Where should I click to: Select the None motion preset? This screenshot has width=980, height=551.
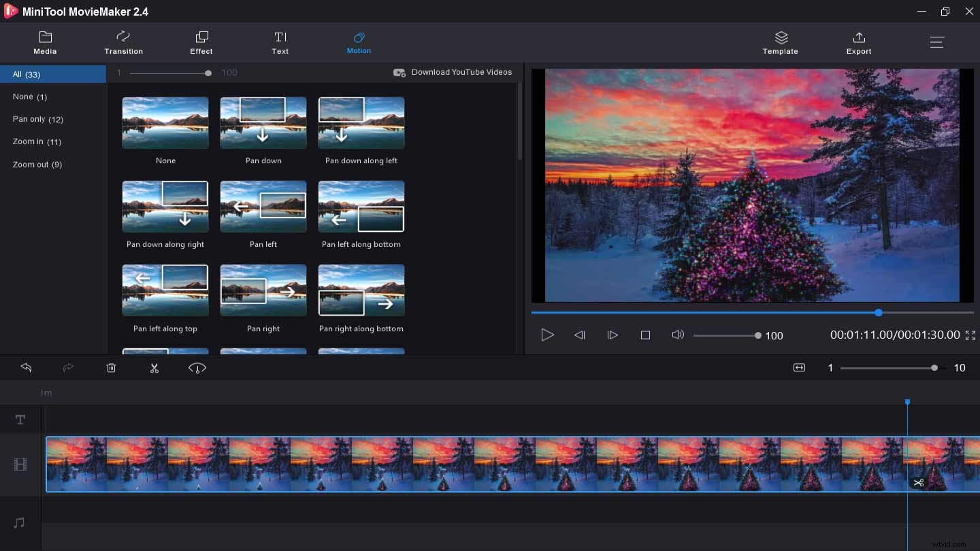165,122
